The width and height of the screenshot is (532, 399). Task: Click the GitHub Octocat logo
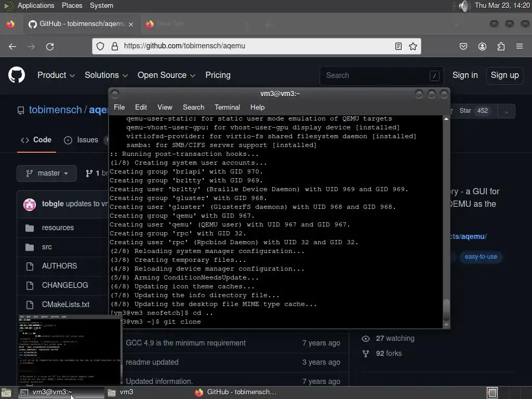coord(17,75)
